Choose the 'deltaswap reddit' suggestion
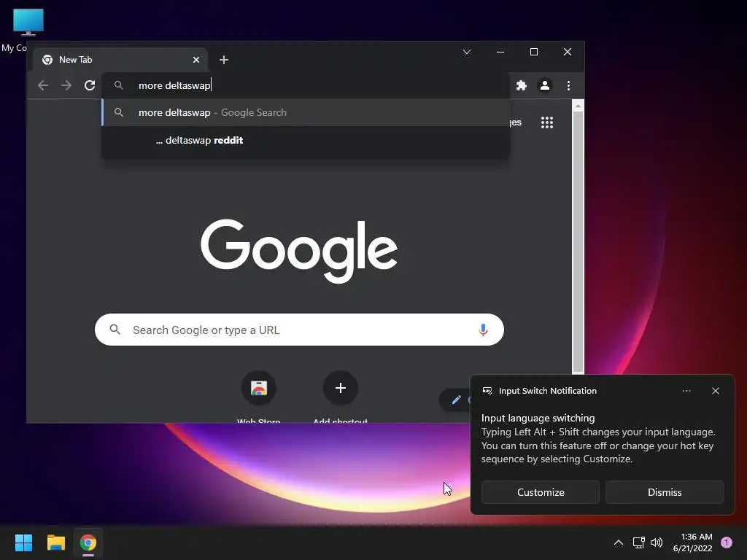Image resolution: width=747 pixels, height=560 pixels. 306,140
